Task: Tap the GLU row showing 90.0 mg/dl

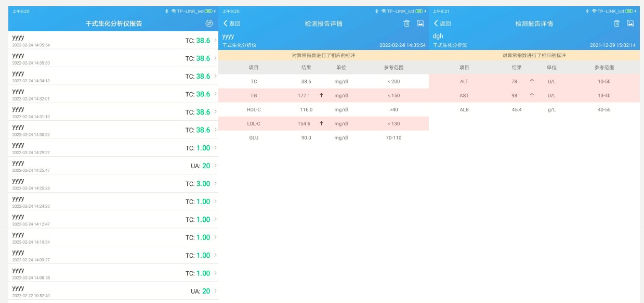Action: [325, 137]
